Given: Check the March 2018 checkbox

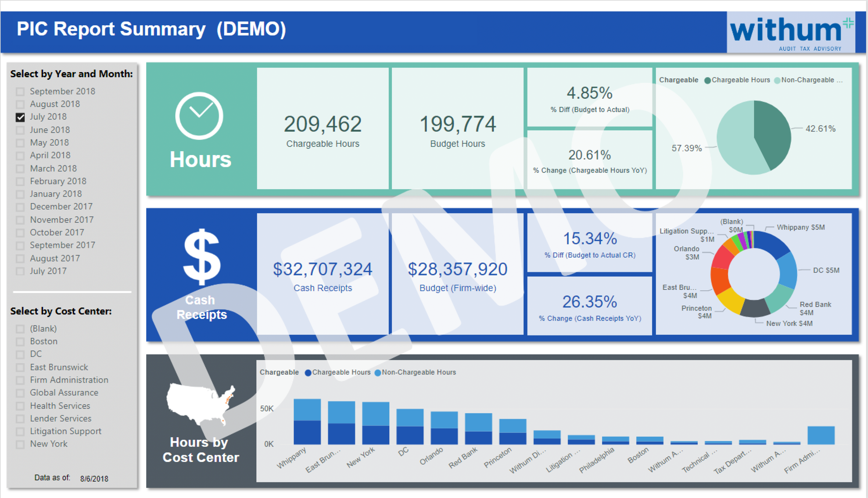Looking at the screenshot, I should 20,168.
